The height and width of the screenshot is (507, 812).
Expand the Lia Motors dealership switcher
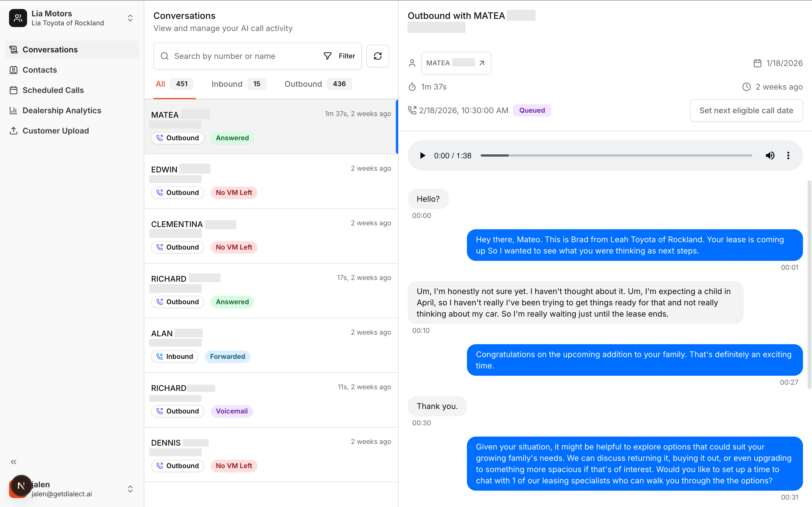tap(130, 18)
